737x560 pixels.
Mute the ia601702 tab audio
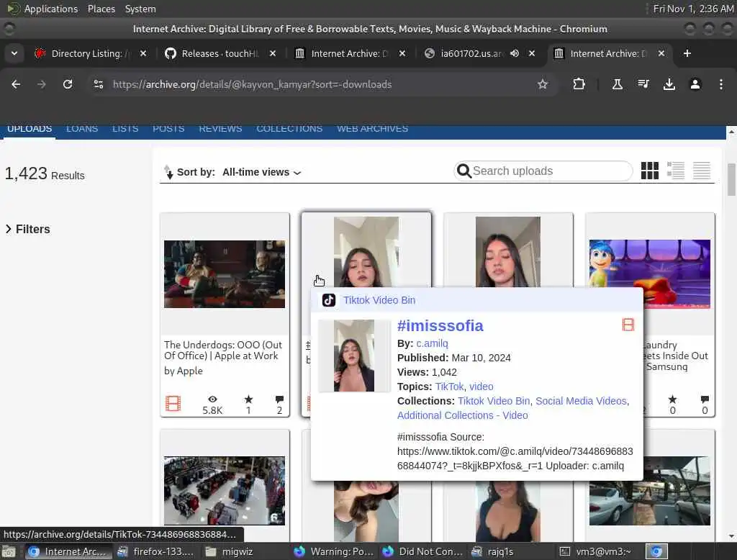515,53
